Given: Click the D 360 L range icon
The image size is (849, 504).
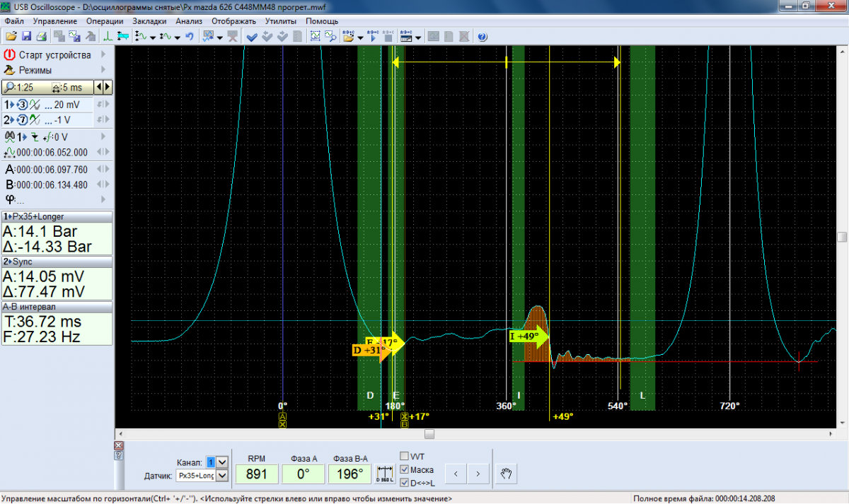Looking at the screenshot, I should point(385,474).
